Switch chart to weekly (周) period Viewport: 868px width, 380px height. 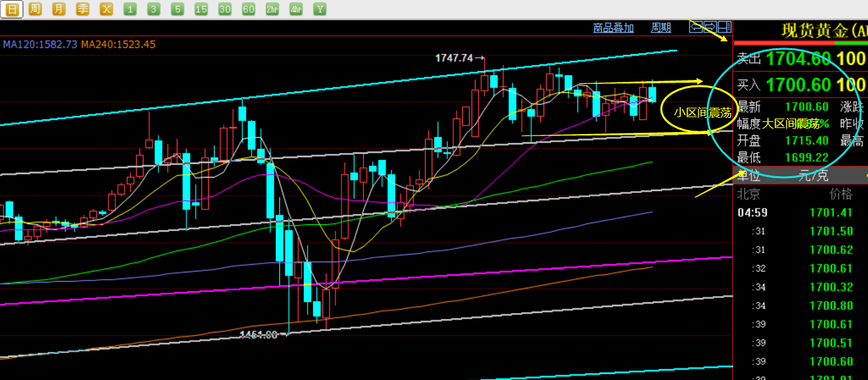[x=35, y=9]
